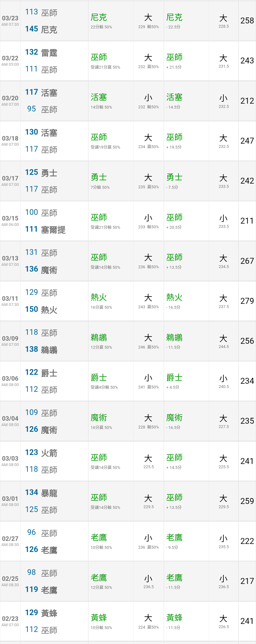Click 大 236 輸50% cell

[148, 261]
